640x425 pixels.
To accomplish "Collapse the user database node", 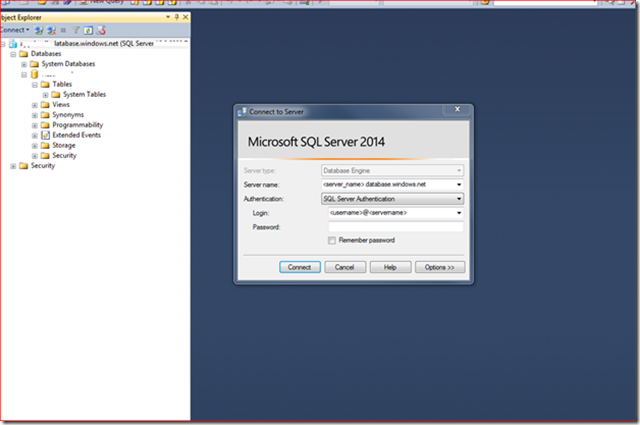I will tap(24, 75).
